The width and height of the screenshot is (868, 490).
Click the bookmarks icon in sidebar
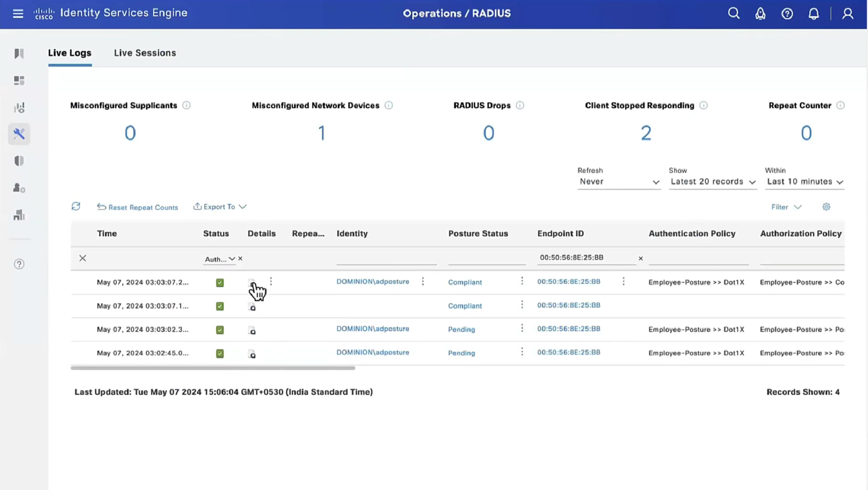[x=19, y=54]
